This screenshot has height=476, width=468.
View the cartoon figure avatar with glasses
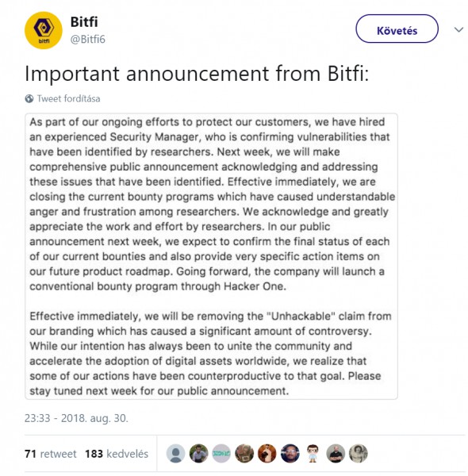click(313, 454)
